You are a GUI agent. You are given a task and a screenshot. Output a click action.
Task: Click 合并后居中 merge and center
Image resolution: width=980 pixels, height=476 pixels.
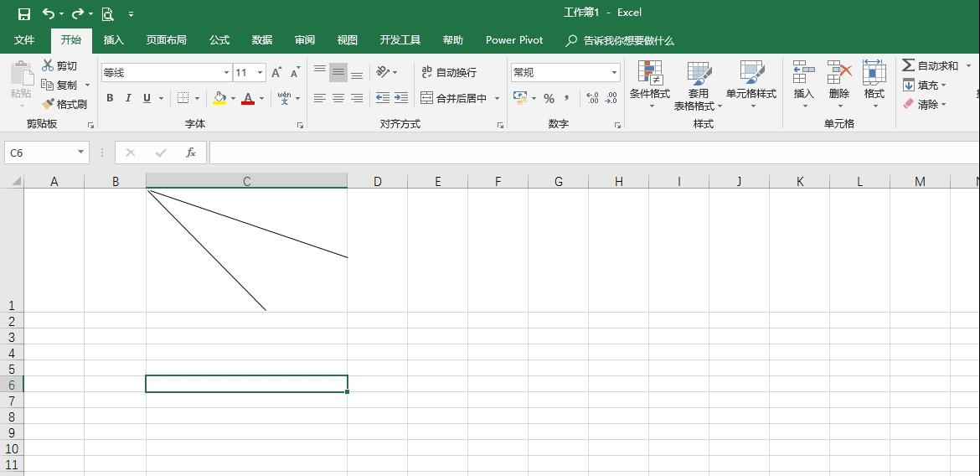(x=454, y=98)
